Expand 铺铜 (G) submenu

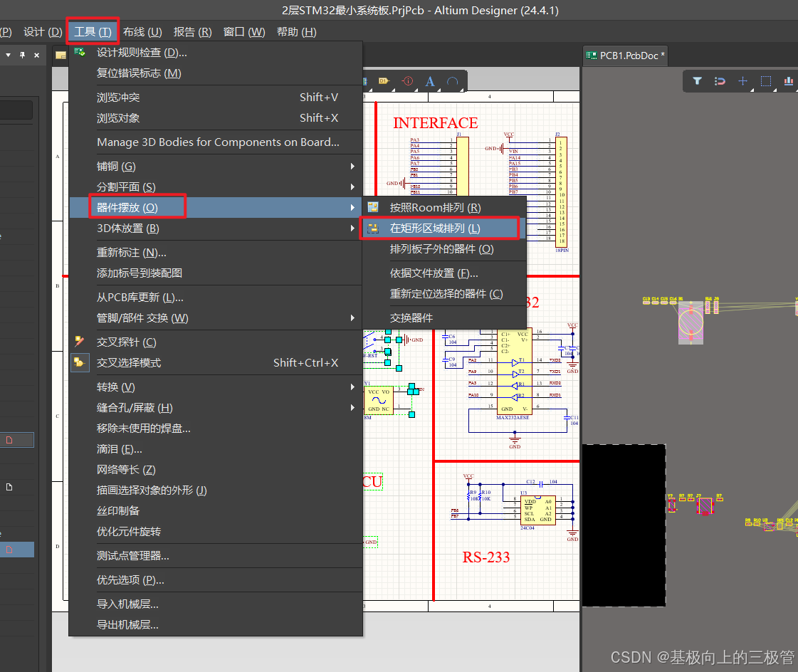pyautogui.click(x=216, y=167)
